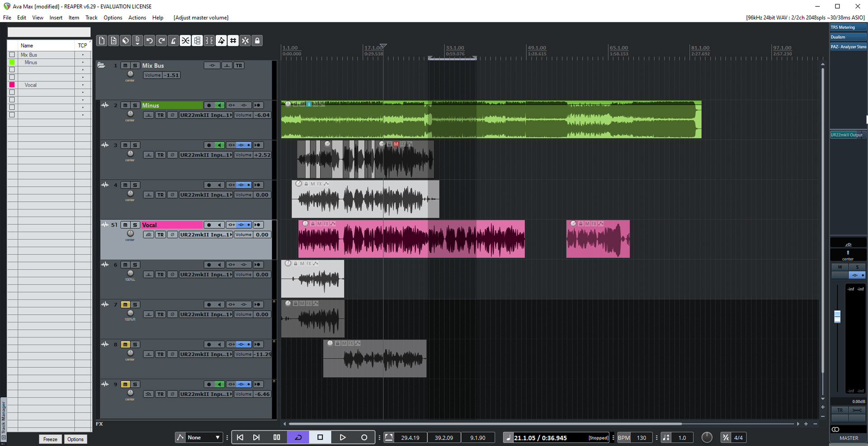Click the Redo toolbar icon
Image resolution: width=868 pixels, height=446 pixels.
[161, 41]
